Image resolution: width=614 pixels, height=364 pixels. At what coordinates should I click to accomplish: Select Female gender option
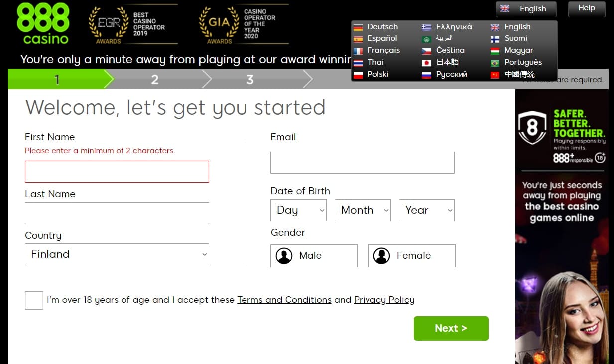tap(412, 256)
